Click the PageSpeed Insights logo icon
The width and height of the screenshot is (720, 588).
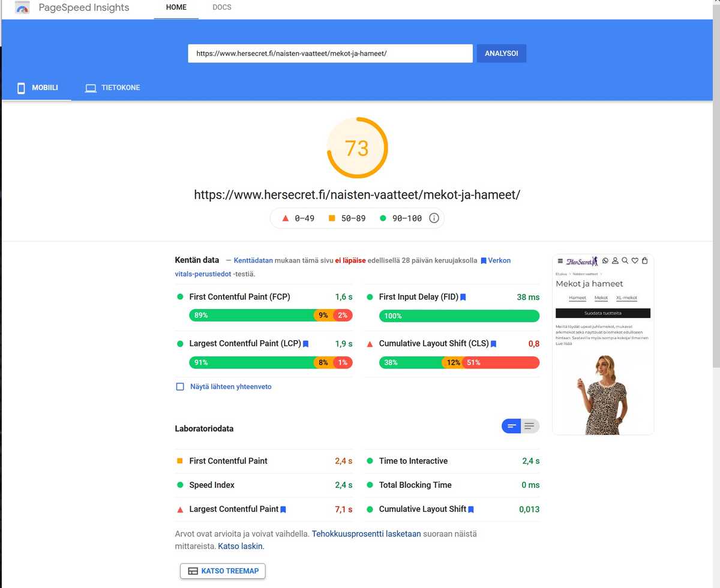click(22, 8)
